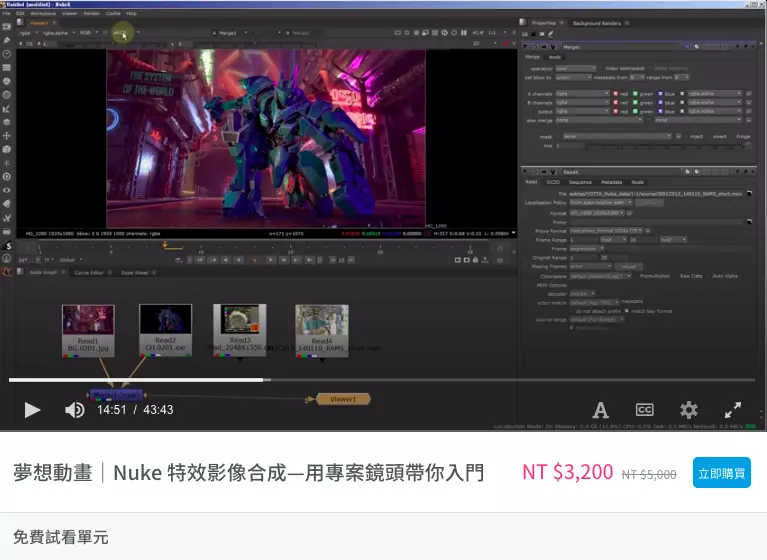Viewport: 767px width, 560px height.
Task: Play the course video
Action: pyautogui.click(x=32, y=410)
